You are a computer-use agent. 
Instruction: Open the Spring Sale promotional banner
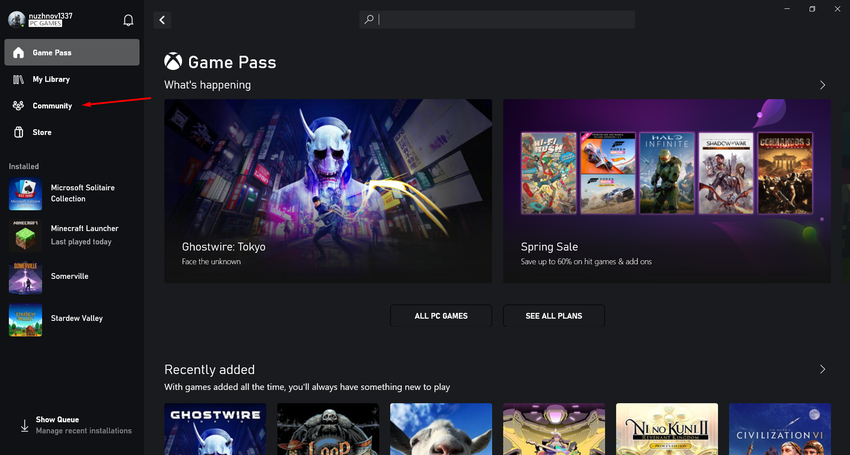(665, 190)
